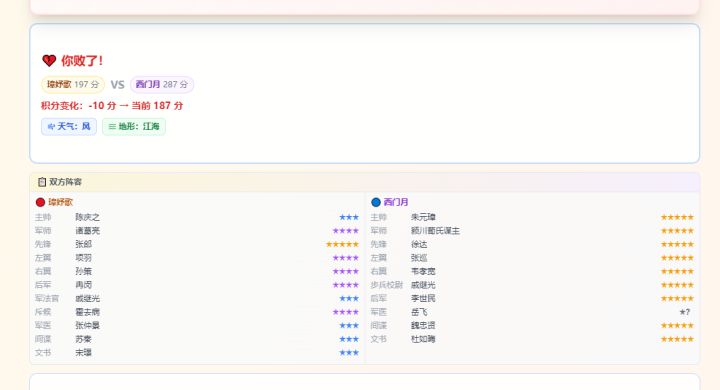Click the three blue stars for 陈庆之
Viewport: 720px width, 390px height.
click(x=349, y=217)
